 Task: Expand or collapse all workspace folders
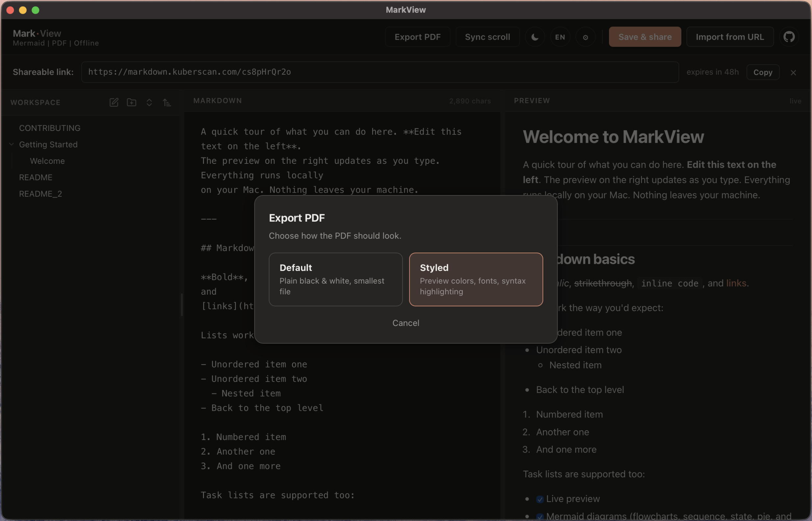tap(149, 102)
